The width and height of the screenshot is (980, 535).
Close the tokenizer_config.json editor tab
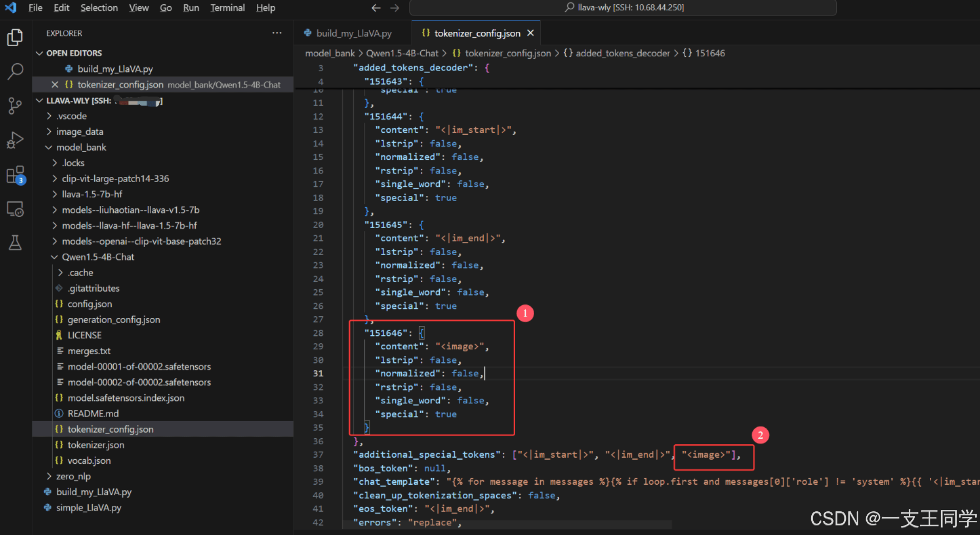[531, 33]
